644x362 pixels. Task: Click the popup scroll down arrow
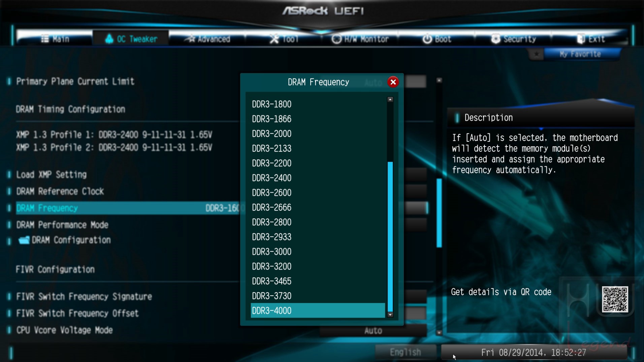[x=390, y=315]
